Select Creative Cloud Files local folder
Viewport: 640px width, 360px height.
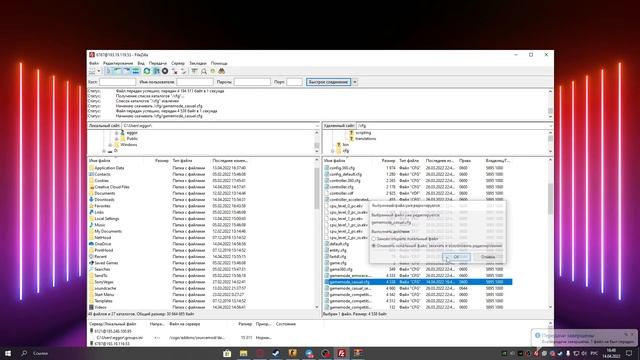(x=112, y=187)
